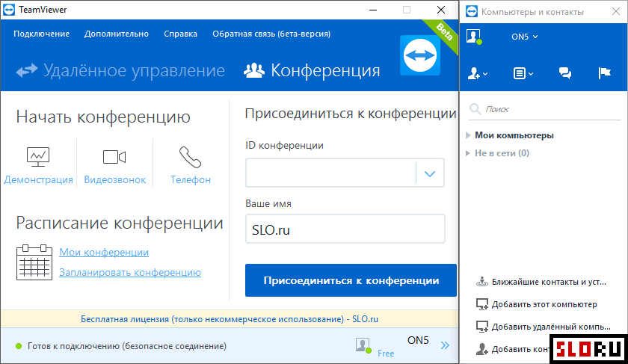Click the account avatar in the status bar
The image size is (628, 364).
click(363, 345)
